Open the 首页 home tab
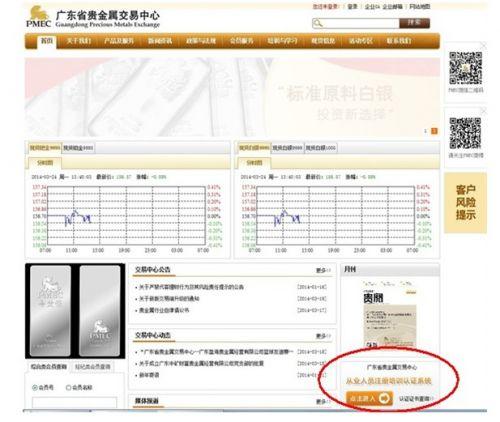Image resolution: width=500 pixels, height=422 pixels. click(47, 41)
